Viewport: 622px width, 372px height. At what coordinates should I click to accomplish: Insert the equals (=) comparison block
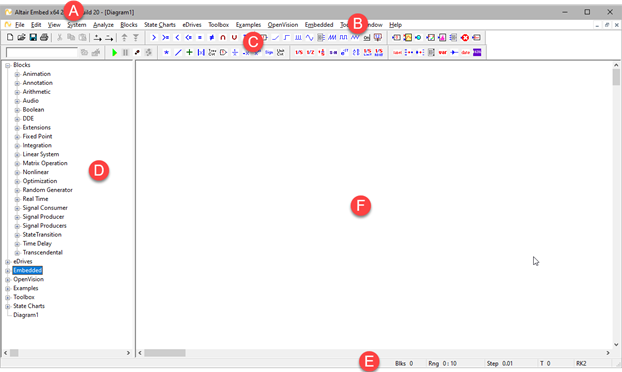[200, 37]
